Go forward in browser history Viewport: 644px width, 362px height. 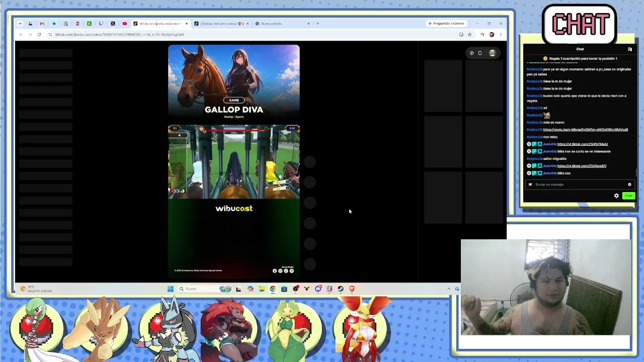tap(30, 35)
